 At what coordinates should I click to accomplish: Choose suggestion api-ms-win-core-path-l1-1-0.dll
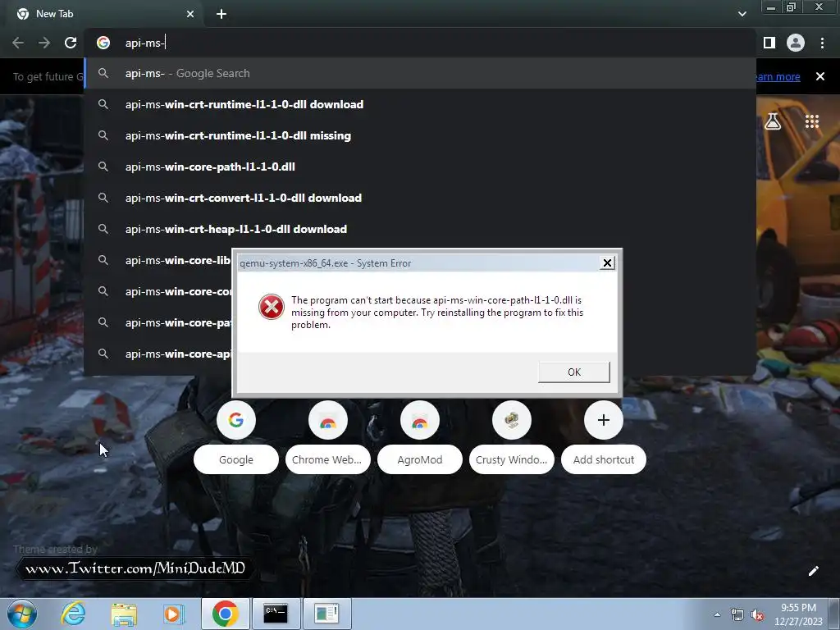[420, 167]
